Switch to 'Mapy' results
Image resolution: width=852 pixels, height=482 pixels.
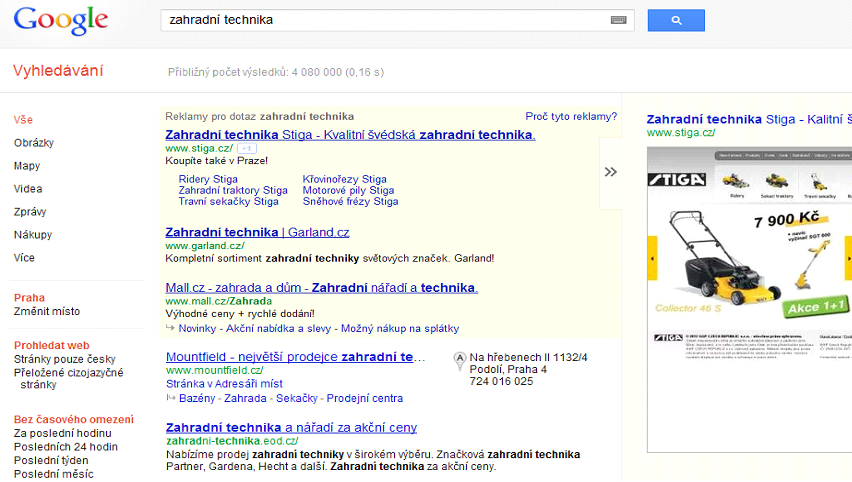27,166
